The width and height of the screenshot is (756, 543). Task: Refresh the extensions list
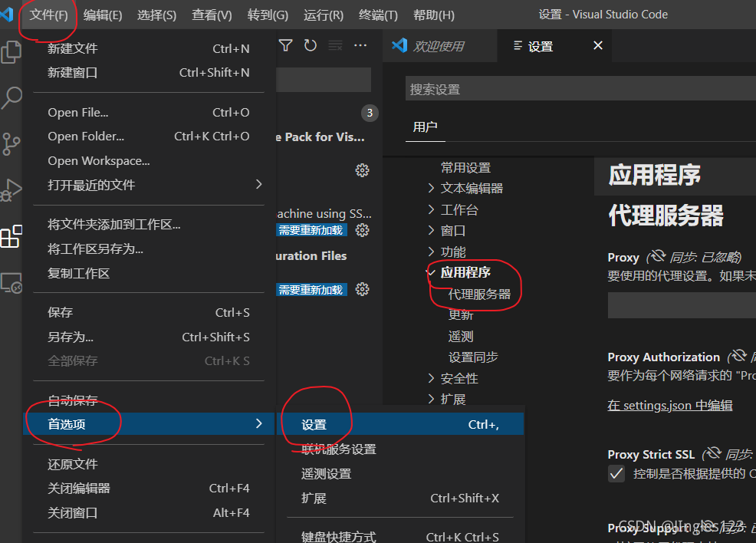click(310, 45)
